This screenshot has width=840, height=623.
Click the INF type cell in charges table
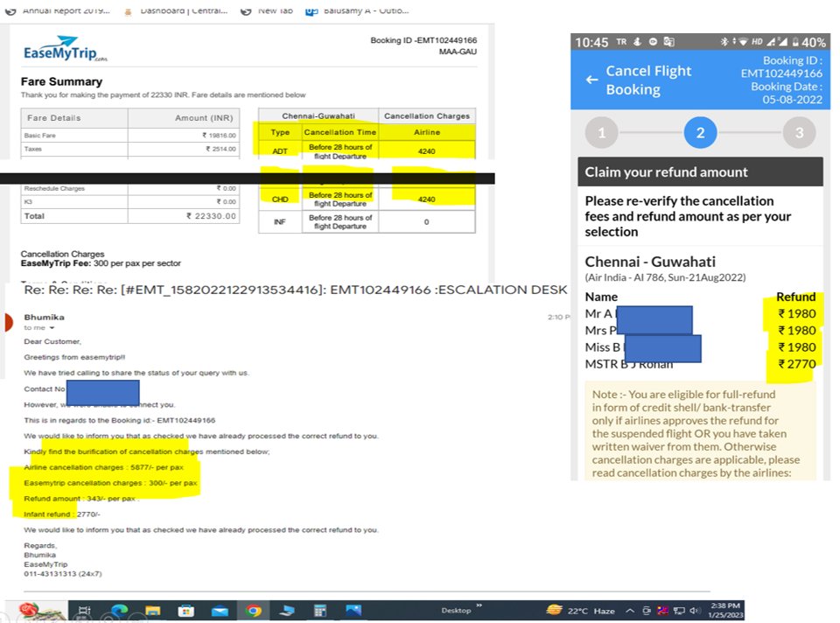click(280, 221)
